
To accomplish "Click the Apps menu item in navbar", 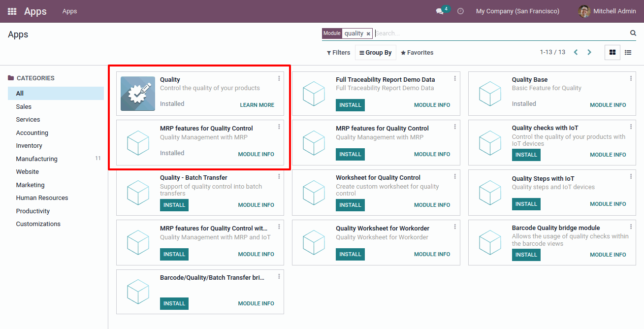I will coord(69,11).
